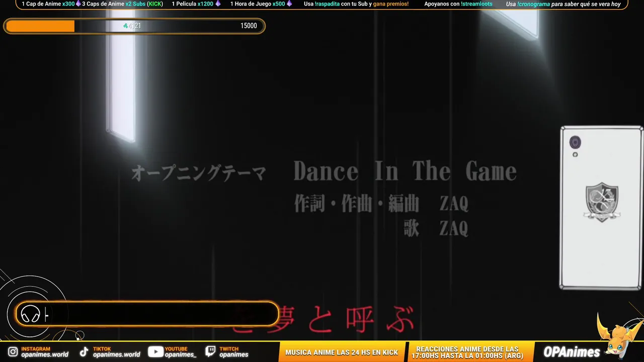Click the 15000 goal value
Image resolution: width=644 pixels, height=362 pixels.
pyautogui.click(x=249, y=26)
